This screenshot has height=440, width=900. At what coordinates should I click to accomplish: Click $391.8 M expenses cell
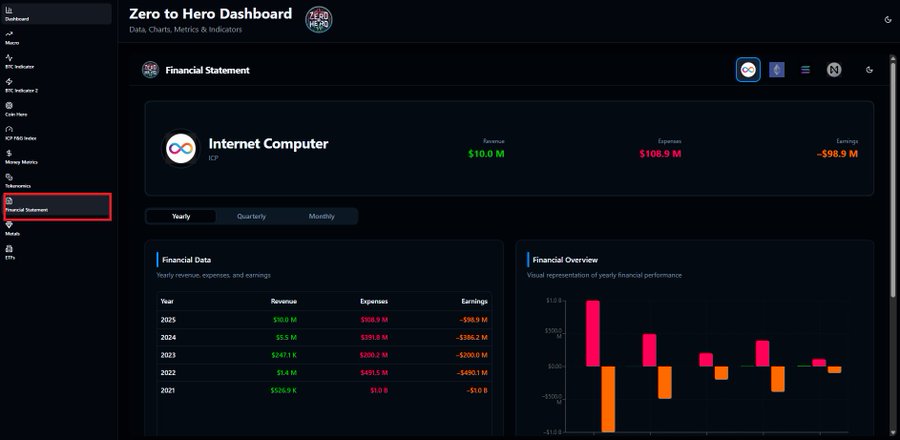tap(374, 337)
